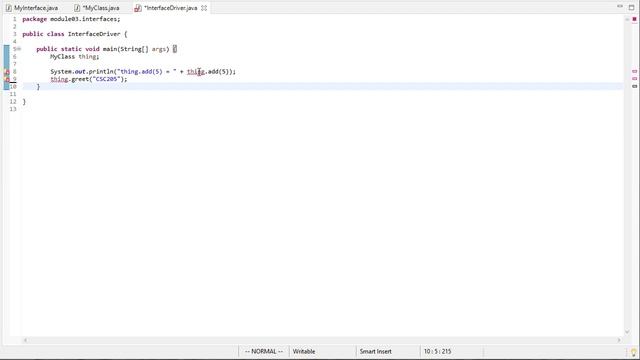This screenshot has width=640, height=360.
Task: Click underlined 'thing' in println on line 8
Action: 196,71
